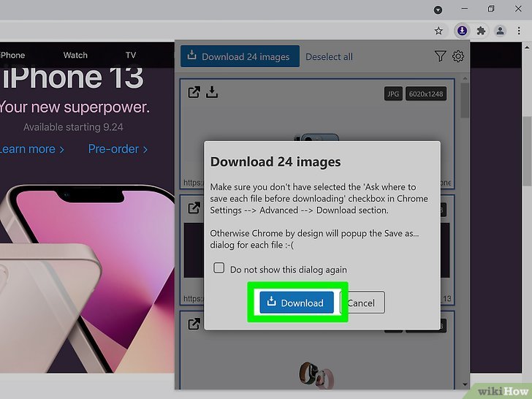Screen dimensions: 532x399
Task: Open the Chrome profile avatar icon
Action: [x=500, y=31]
